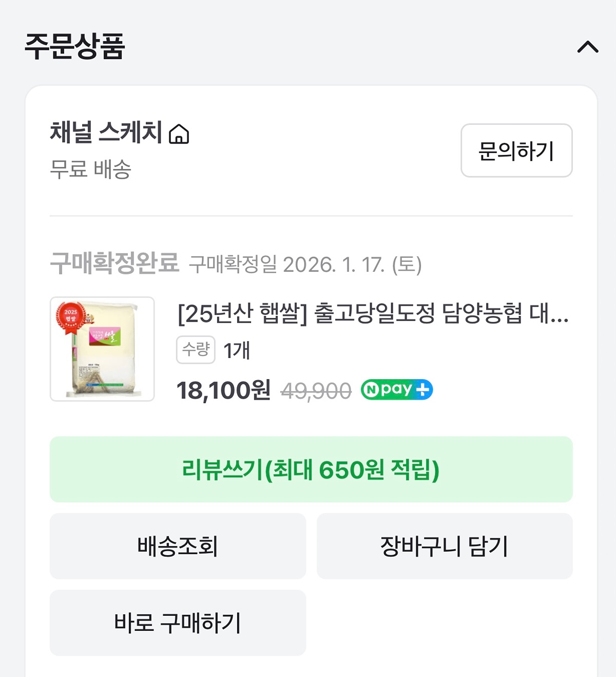Image resolution: width=616 pixels, height=677 pixels.
Task: Collapse the 주문상품 section chevron
Action: click(588, 47)
